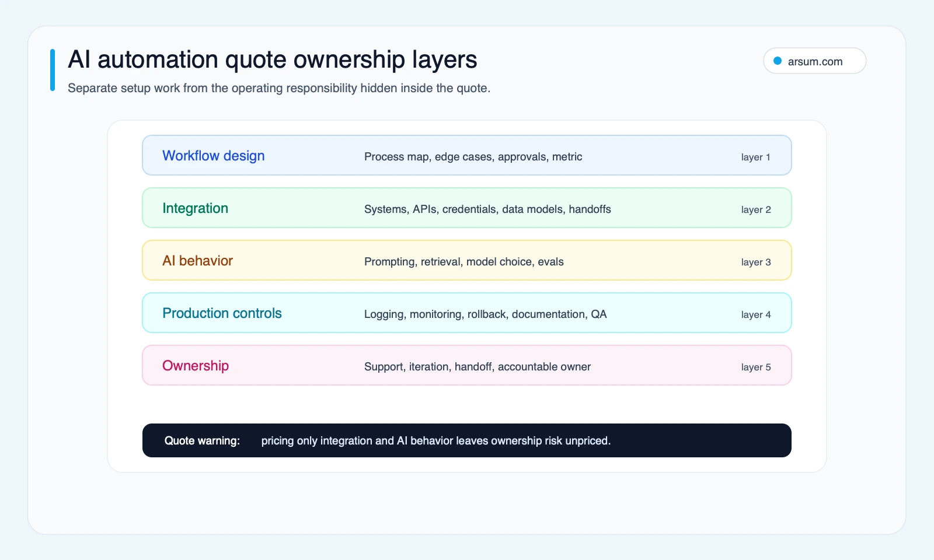Select the 'AI automation quote ownership layers' title
This screenshot has width=934, height=560.
click(273, 60)
